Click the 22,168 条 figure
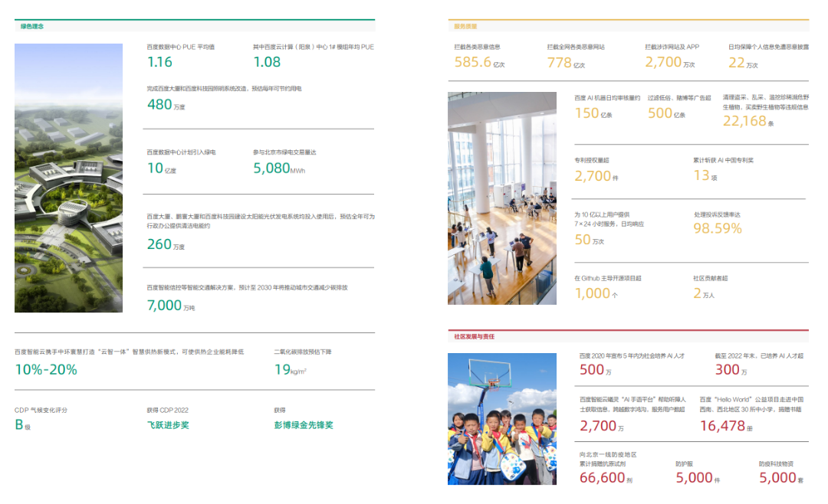 pyautogui.click(x=748, y=121)
